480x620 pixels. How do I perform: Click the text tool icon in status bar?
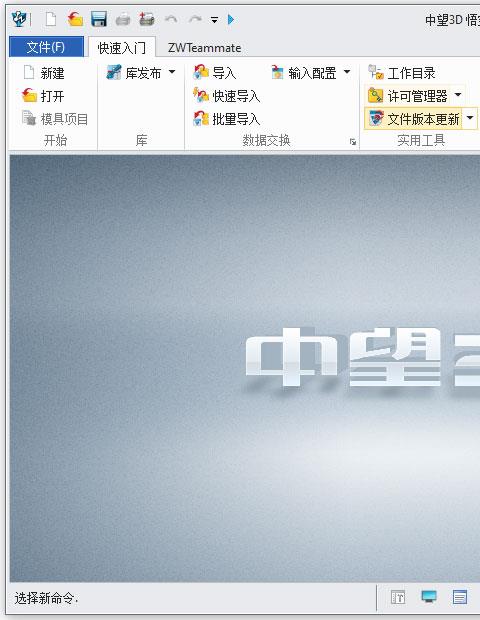pos(398,597)
